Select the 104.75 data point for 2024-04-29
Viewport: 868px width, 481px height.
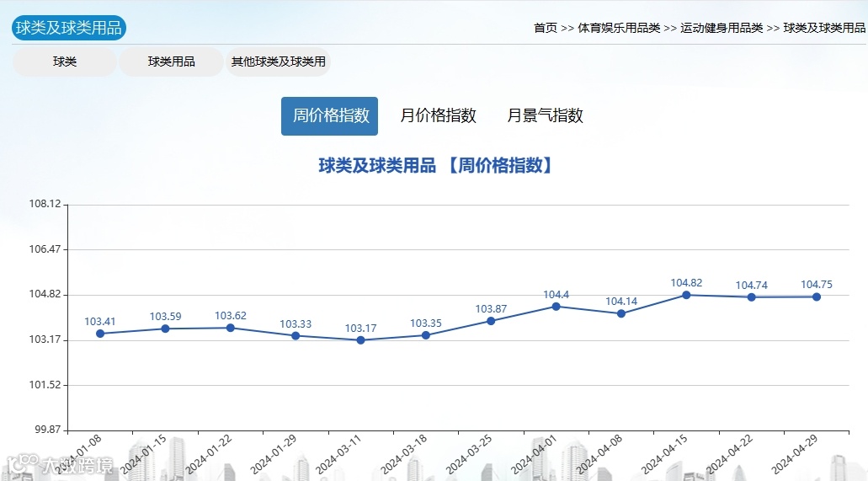817,297
